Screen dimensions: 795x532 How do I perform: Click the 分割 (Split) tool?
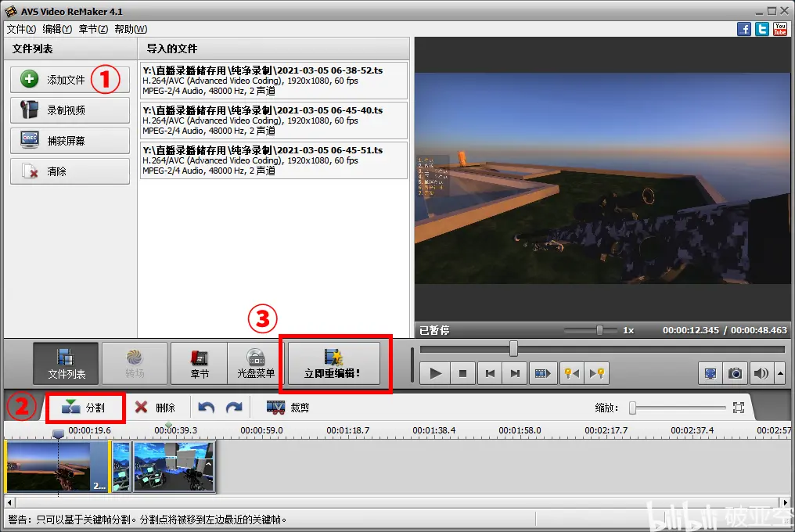point(85,408)
